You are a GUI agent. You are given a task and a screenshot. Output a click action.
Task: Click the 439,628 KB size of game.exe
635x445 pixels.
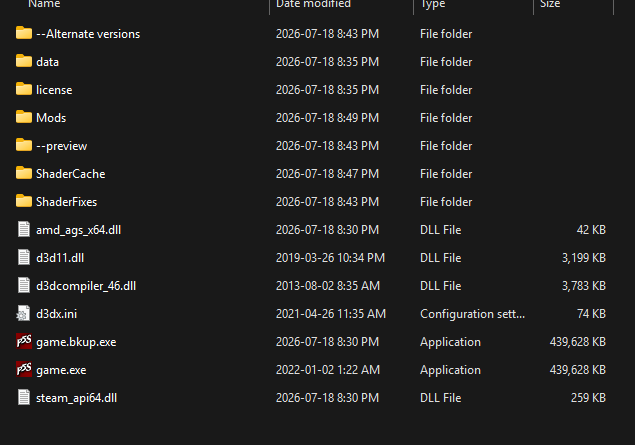(x=577, y=370)
